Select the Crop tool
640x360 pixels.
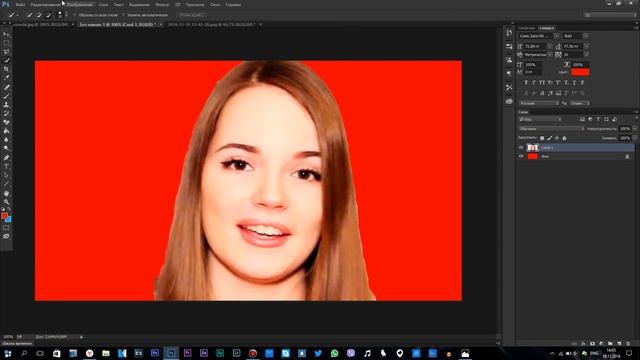pyautogui.click(x=6, y=69)
